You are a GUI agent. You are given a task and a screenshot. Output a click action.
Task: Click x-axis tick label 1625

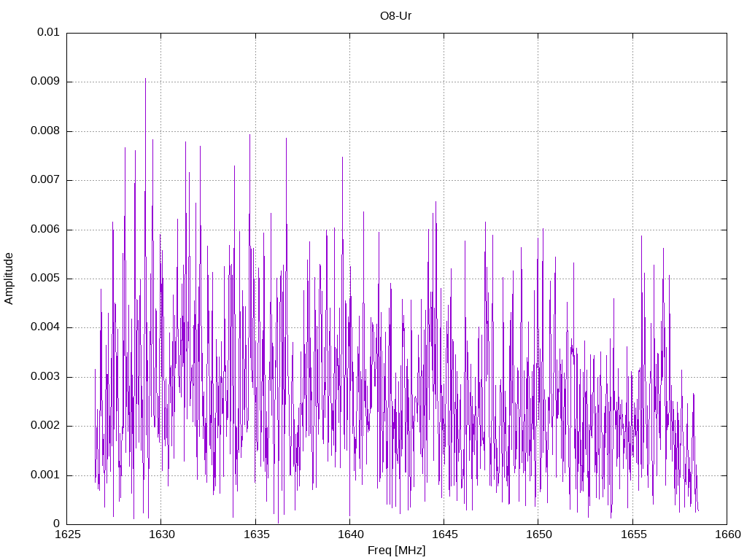67,534
